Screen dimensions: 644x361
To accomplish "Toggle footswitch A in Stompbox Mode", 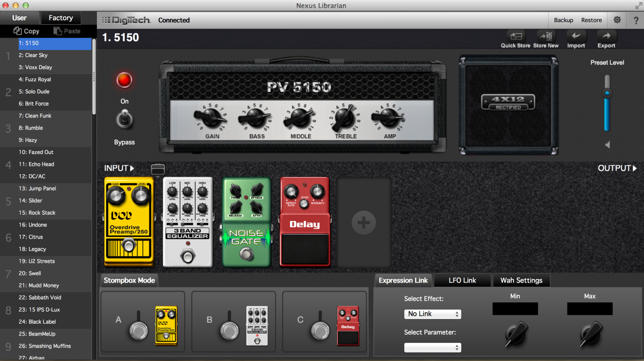I will click(138, 330).
